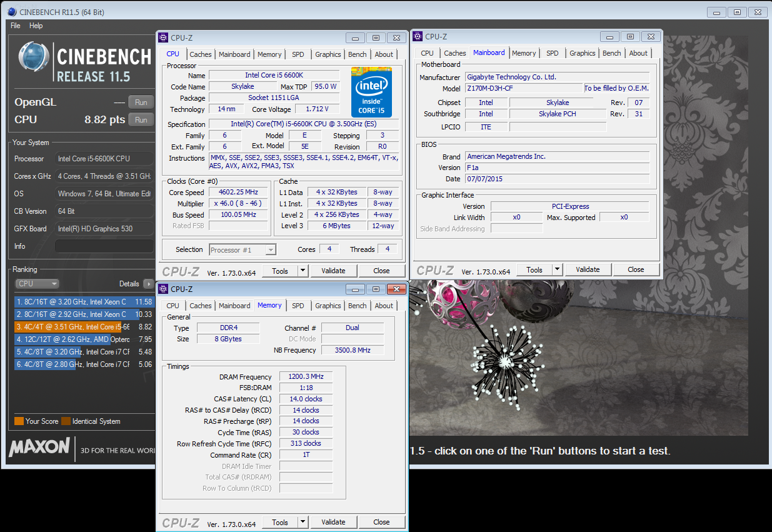The width and height of the screenshot is (772, 532).
Task: Run the CPU benchmark
Action: click(141, 120)
